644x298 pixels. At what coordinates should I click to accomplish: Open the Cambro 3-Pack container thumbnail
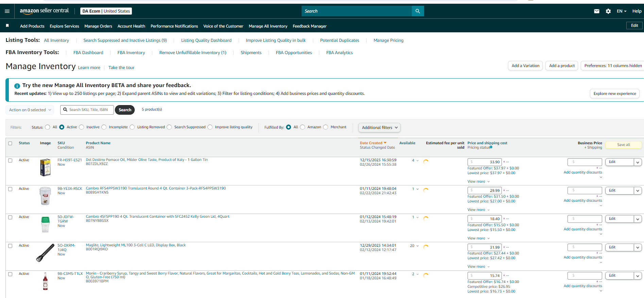click(45, 196)
